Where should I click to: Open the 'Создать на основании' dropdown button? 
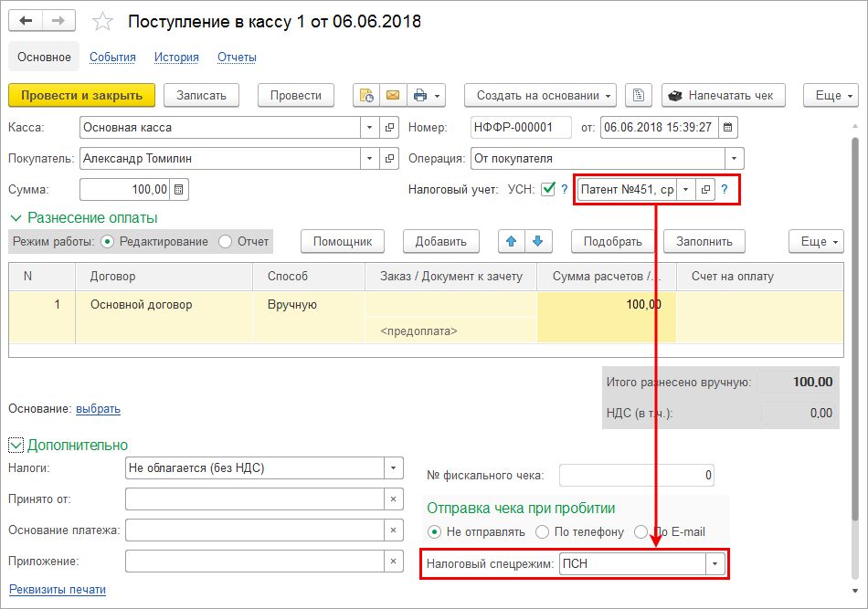click(x=540, y=95)
